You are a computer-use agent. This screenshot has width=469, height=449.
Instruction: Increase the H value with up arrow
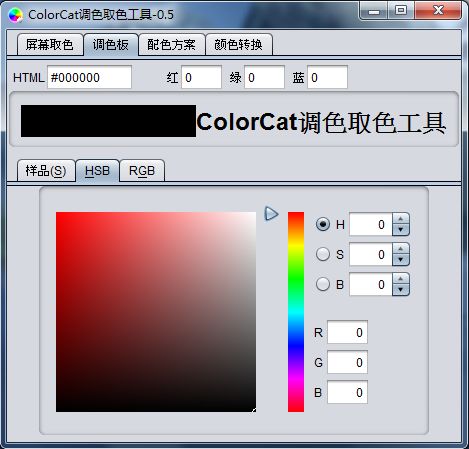click(401, 219)
